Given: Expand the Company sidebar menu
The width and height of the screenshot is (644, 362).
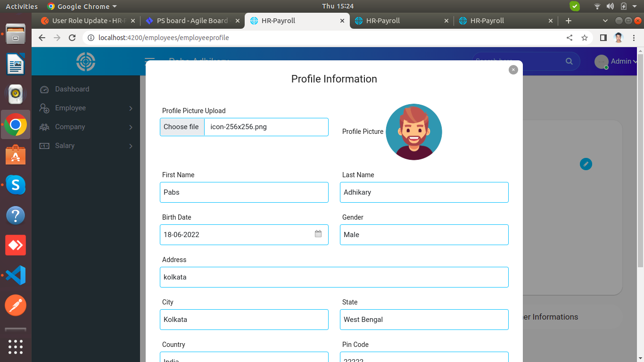Looking at the screenshot, I should tap(86, 127).
